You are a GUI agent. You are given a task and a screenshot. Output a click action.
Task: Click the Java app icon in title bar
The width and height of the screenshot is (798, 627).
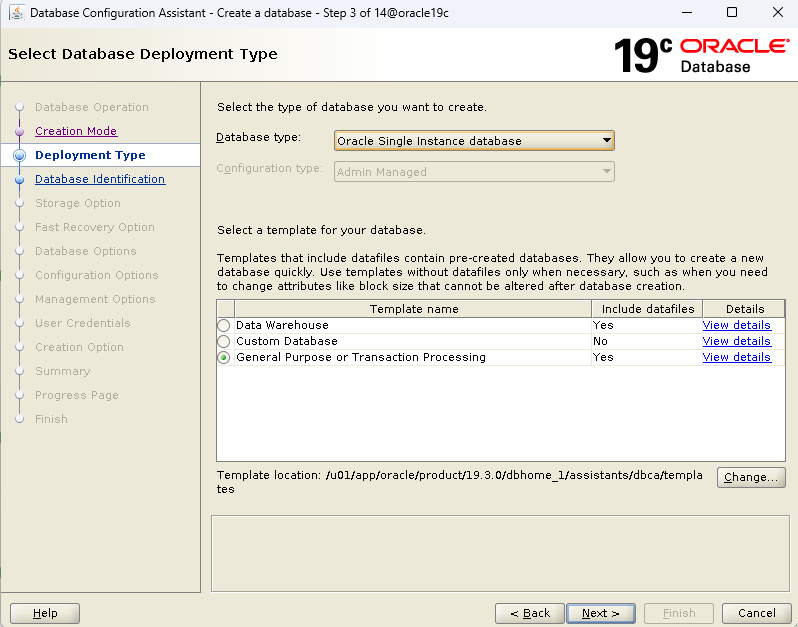(16, 13)
